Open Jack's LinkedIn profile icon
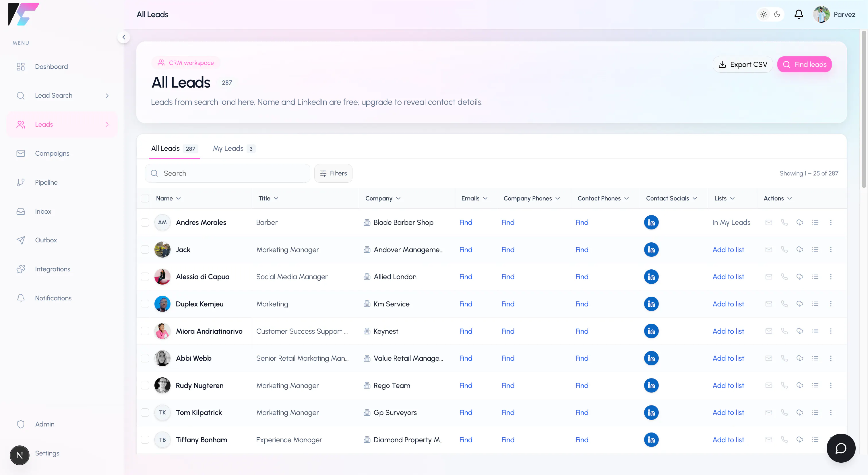Screen dimensions: 868x475 click(651, 250)
